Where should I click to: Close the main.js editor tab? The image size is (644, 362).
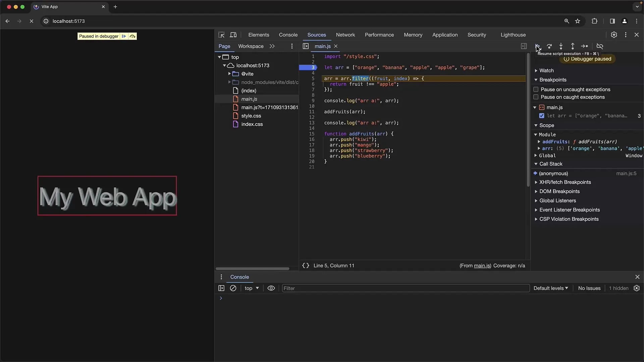click(x=336, y=46)
